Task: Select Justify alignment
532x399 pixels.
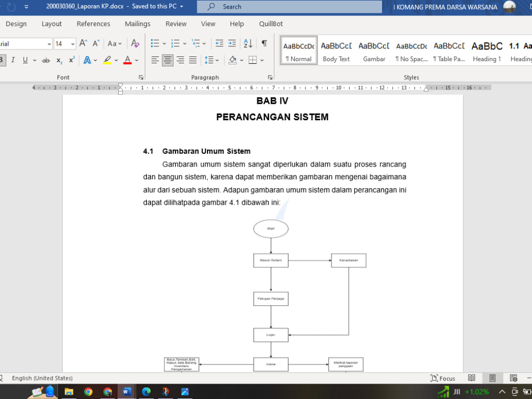Action: pos(193,60)
